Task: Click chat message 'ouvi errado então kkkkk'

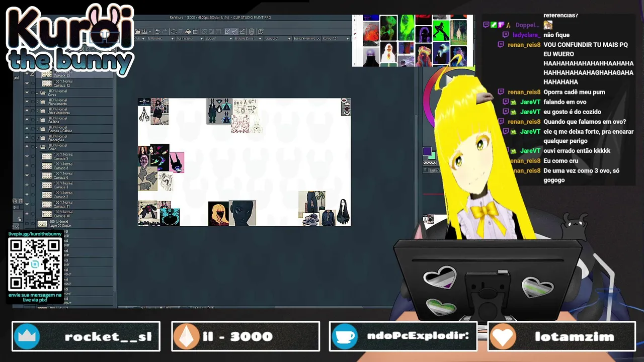Action: (x=577, y=151)
